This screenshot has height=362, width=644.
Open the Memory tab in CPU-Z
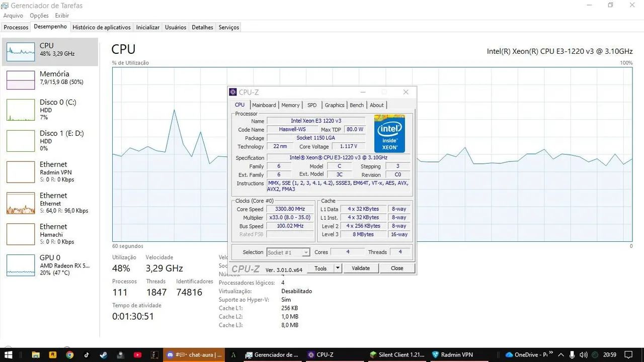290,105
